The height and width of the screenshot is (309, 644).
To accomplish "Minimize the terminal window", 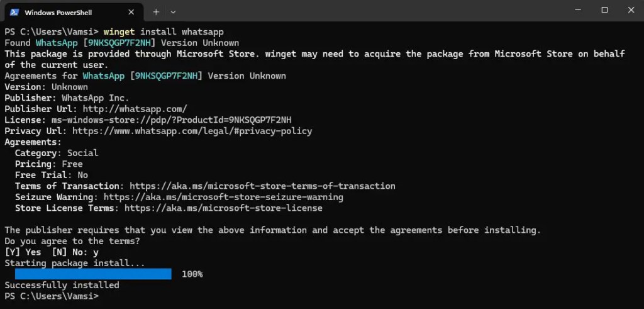I will click(577, 10).
